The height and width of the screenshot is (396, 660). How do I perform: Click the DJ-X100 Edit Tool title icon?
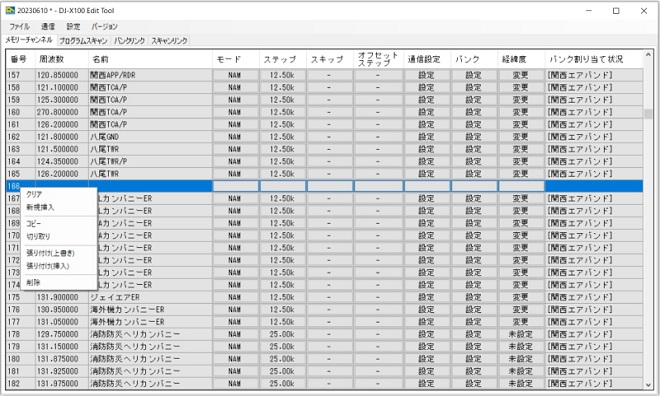pyautogui.click(x=10, y=11)
